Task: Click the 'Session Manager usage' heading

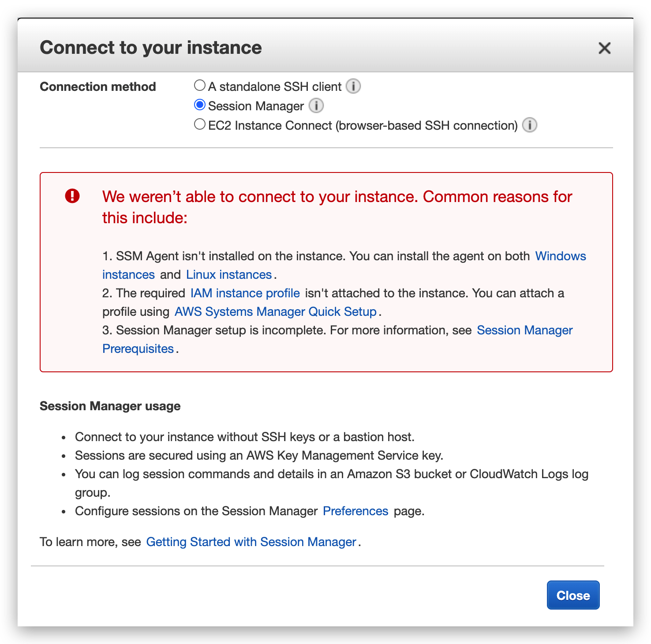Action: click(x=110, y=406)
